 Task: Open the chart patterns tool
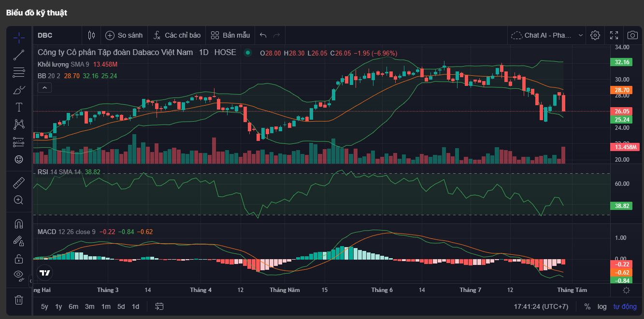pos(19,124)
